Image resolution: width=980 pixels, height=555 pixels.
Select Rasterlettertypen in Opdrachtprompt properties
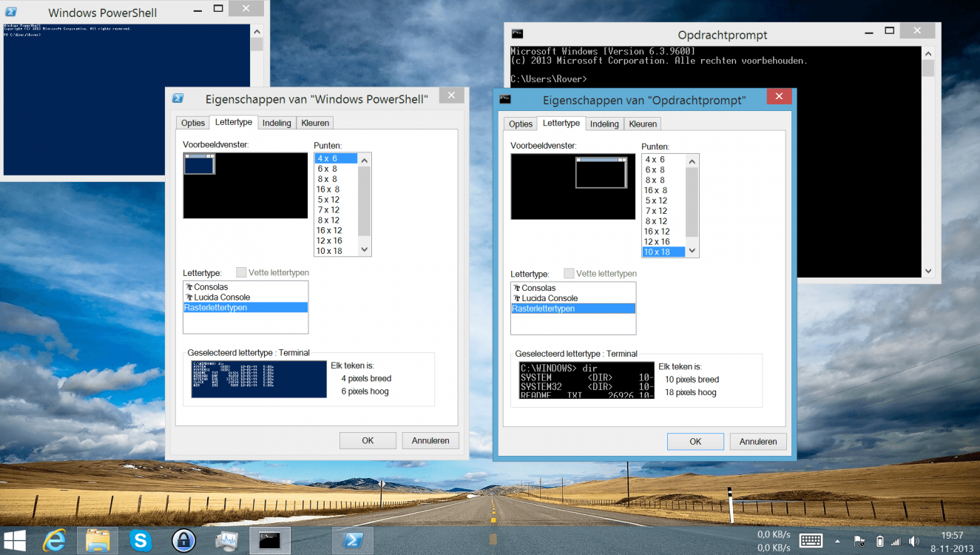573,309
